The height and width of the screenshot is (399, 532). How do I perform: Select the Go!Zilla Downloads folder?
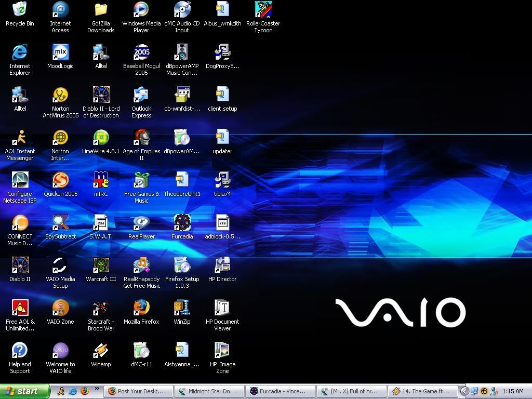[x=101, y=9]
